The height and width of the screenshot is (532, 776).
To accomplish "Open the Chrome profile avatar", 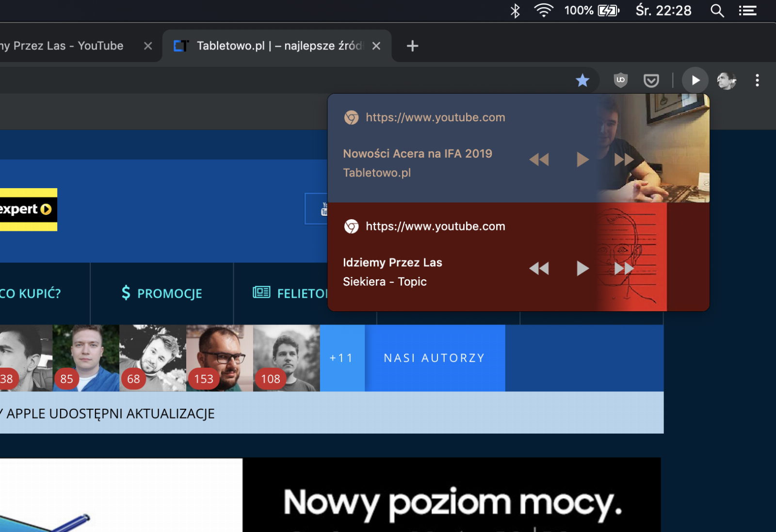I will click(x=727, y=81).
